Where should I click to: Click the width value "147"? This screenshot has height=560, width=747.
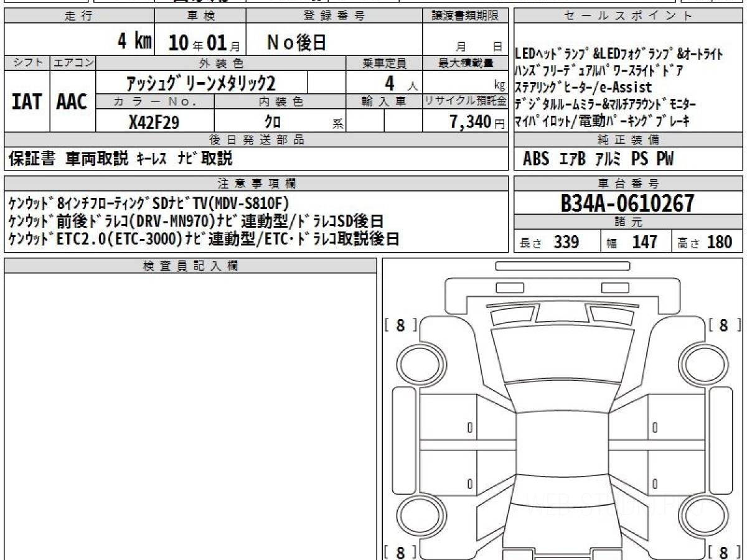[x=644, y=242]
